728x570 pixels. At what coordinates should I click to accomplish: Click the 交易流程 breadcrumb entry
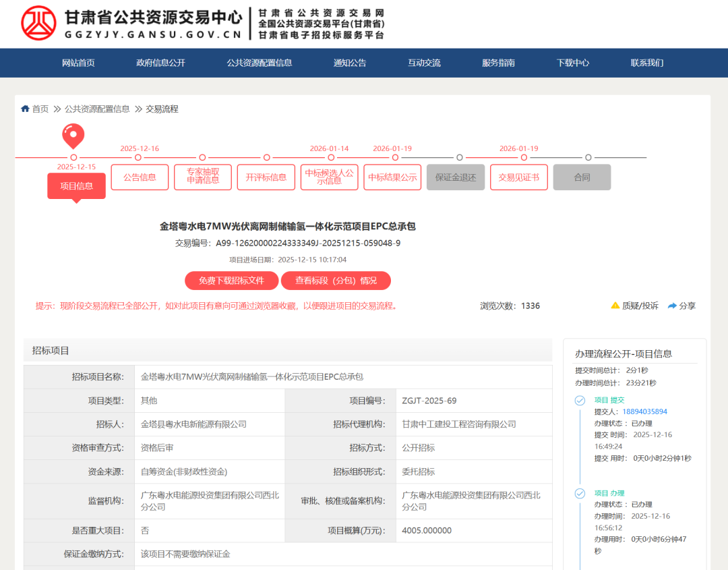(162, 109)
